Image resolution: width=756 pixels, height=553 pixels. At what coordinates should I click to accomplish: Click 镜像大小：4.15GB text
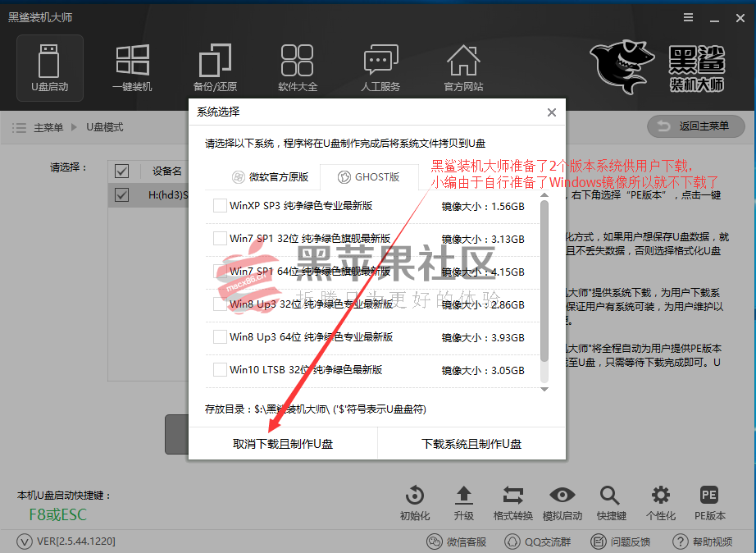(483, 272)
